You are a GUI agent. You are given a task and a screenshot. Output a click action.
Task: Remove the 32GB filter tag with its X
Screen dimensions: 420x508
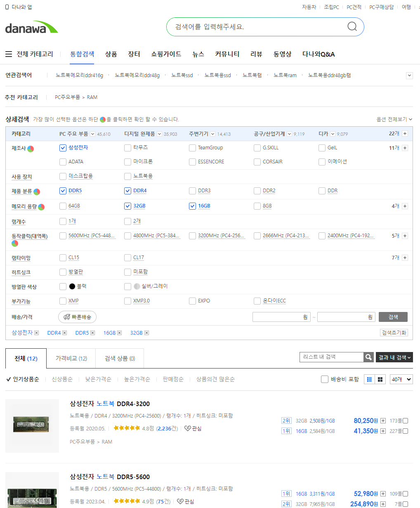pos(146,333)
